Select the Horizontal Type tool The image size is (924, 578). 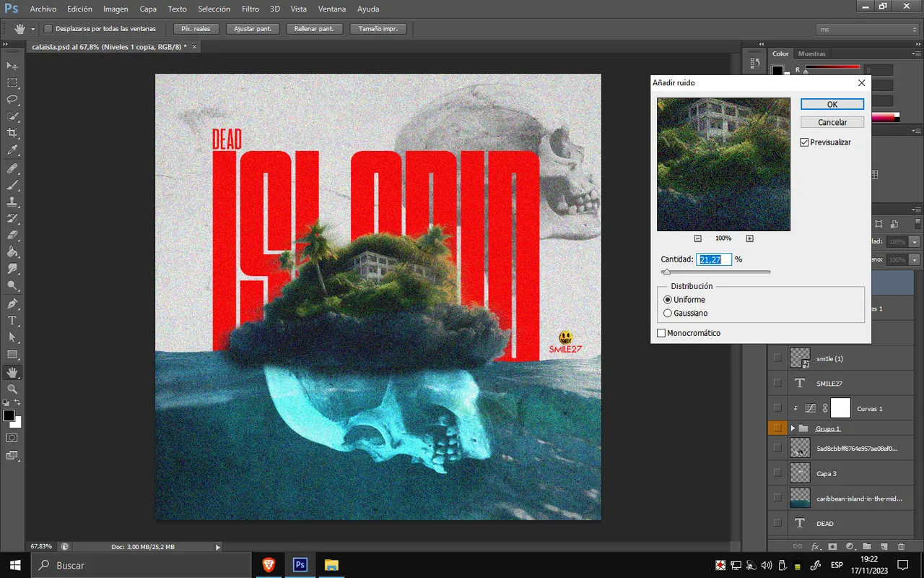[x=12, y=321]
